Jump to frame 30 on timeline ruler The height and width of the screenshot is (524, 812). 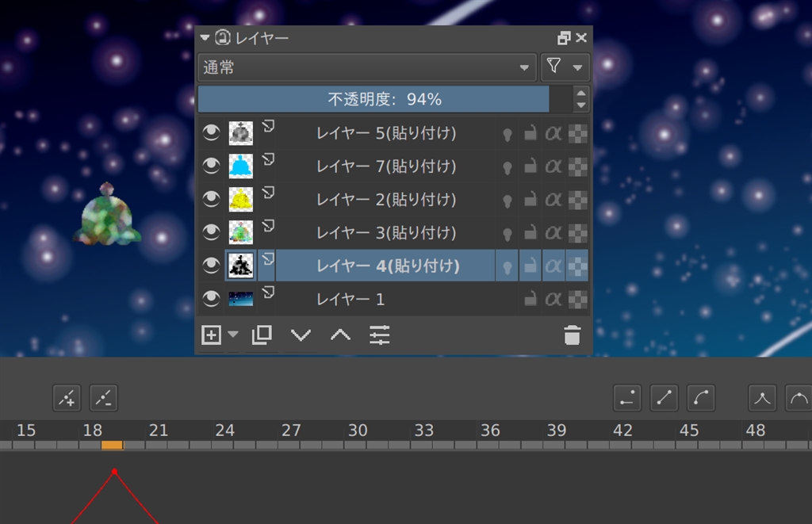pos(358,430)
